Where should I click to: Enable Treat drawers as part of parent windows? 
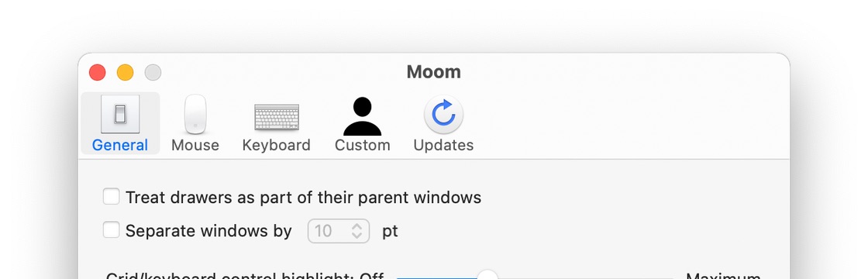point(112,197)
